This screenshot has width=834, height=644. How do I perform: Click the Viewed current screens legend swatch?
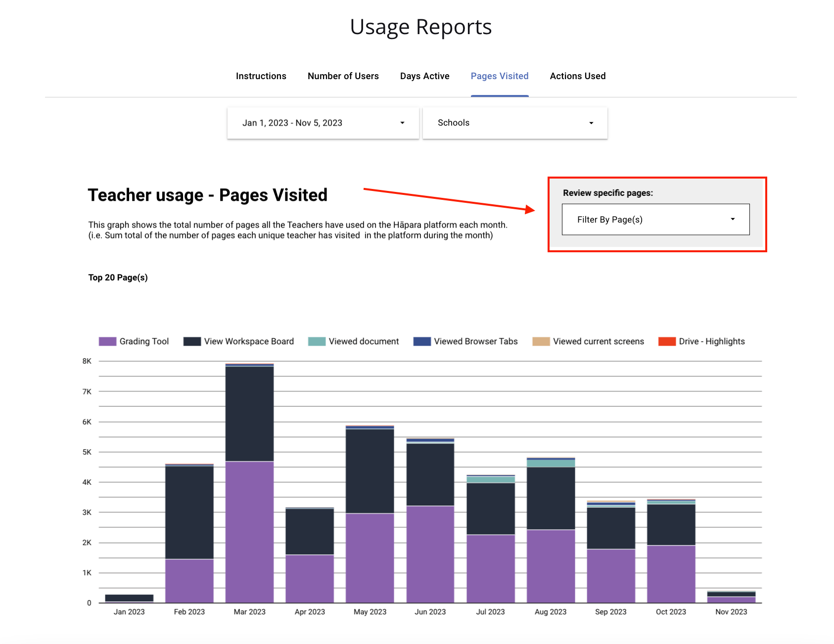(x=541, y=341)
